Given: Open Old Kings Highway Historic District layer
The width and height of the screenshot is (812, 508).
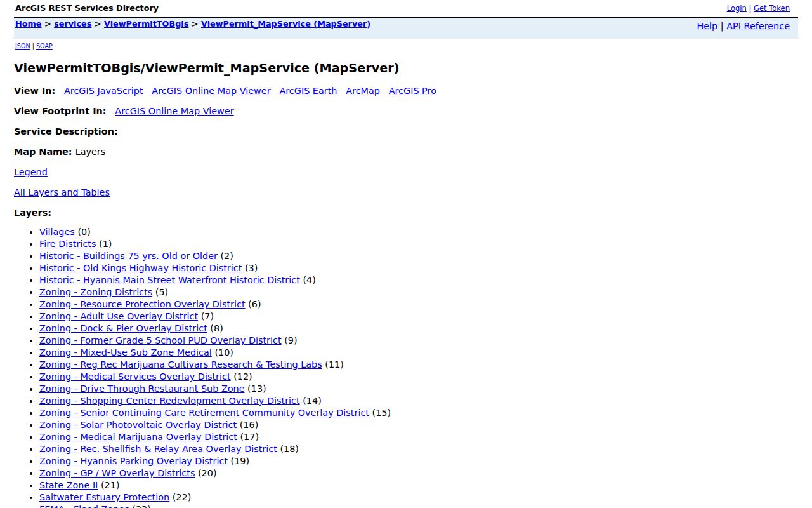Looking at the screenshot, I should (140, 268).
